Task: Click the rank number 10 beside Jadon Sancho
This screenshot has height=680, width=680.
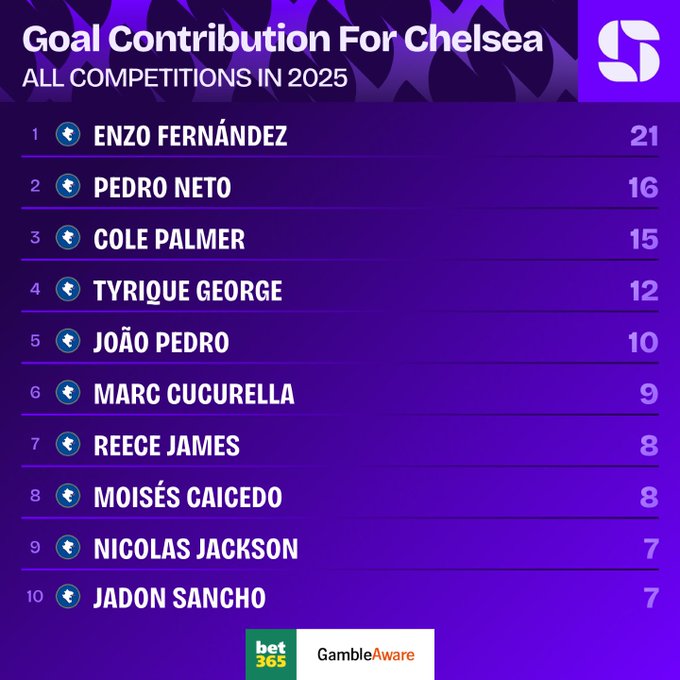Action: (35, 597)
